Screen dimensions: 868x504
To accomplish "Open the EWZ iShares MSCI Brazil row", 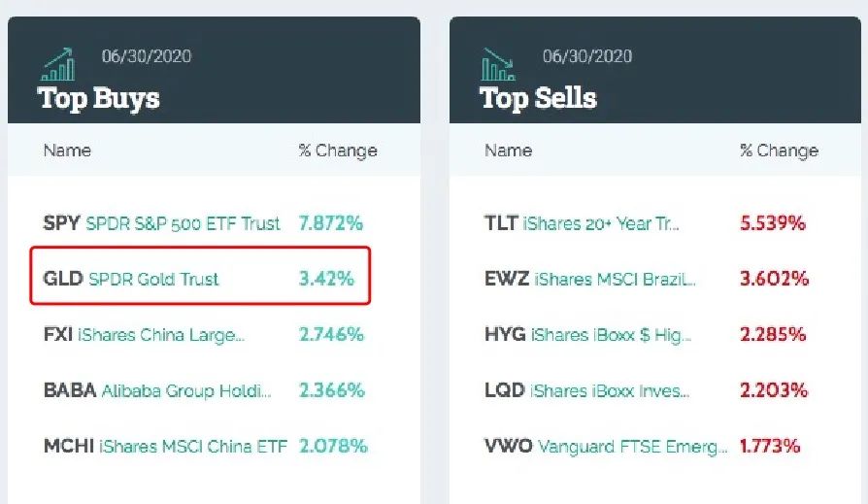I will point(590,279).
